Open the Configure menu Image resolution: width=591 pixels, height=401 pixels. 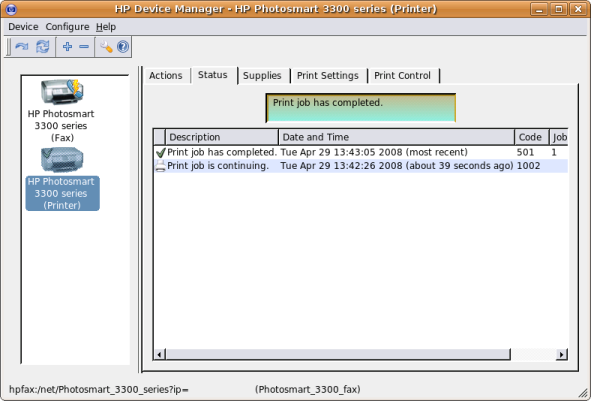tap(67, 27)
